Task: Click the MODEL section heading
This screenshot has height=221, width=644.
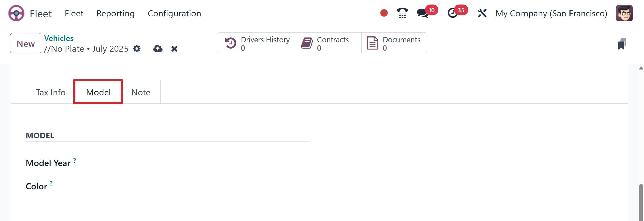Action: point(40,136)
